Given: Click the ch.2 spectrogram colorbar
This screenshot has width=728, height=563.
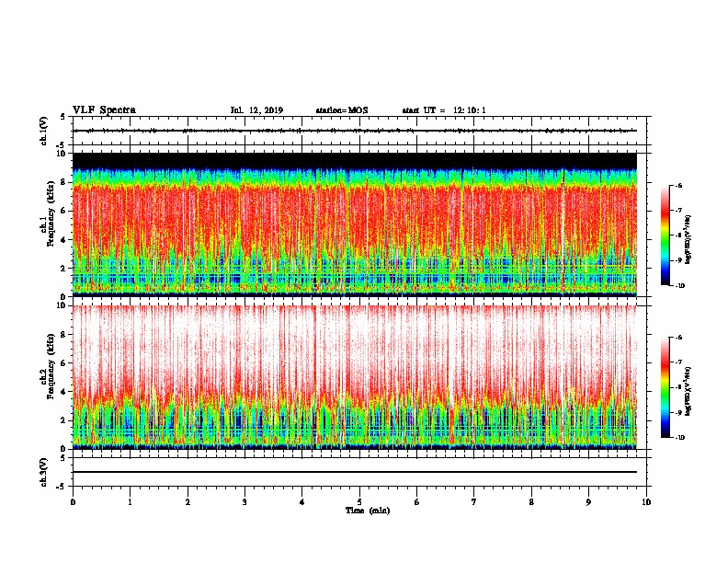Looking at the screenshot, I should tap(665, 387).
